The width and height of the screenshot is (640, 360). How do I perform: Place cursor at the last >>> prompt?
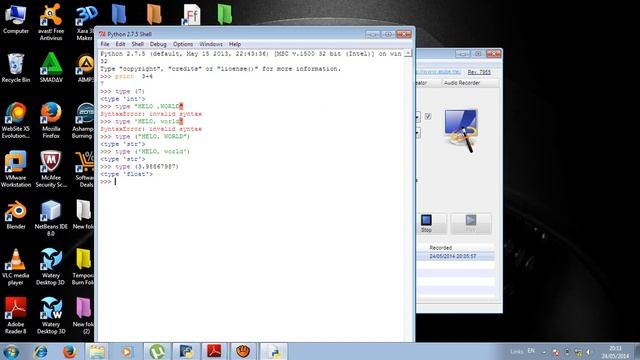click(x=116, y=182)
